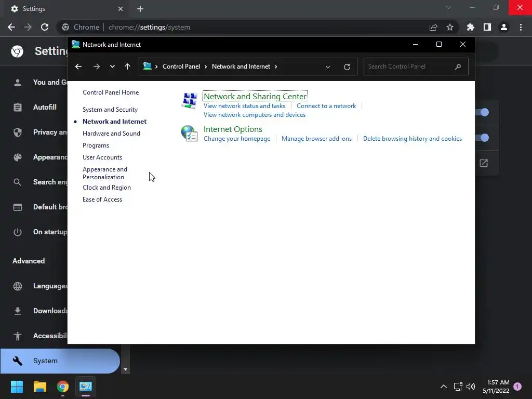Reload the Chrome settings page

click(45, 27)
